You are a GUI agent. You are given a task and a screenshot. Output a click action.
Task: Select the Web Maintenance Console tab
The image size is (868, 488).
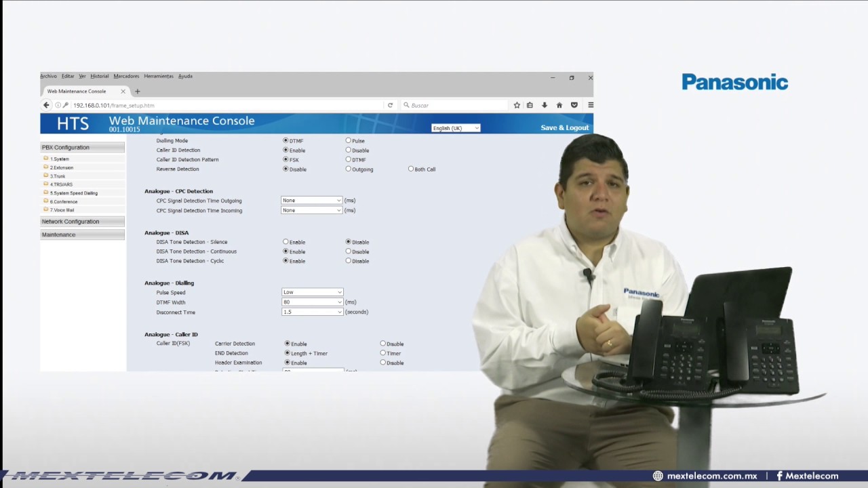[x=85, y=91]
